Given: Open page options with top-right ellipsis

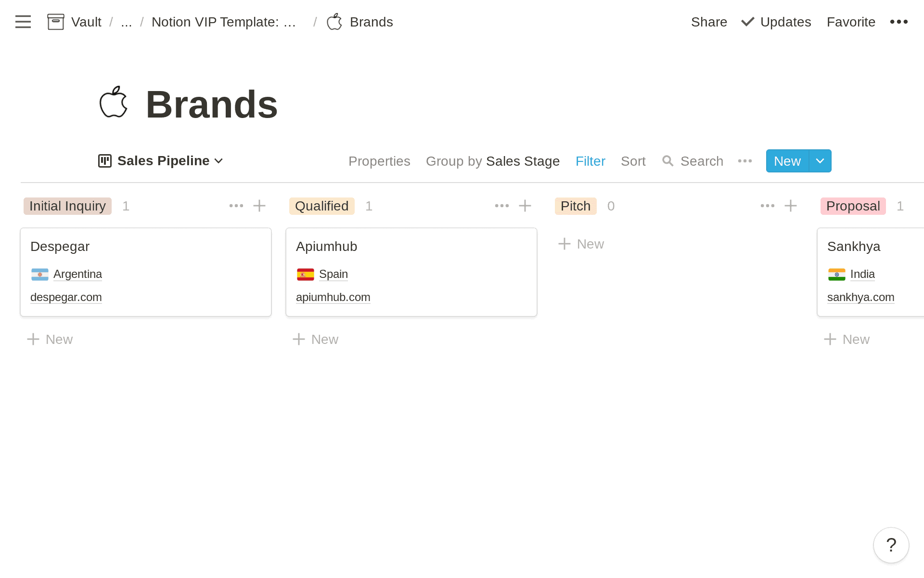Looking at the screenshot, I should pyautogui.click(x=899, y=22).
